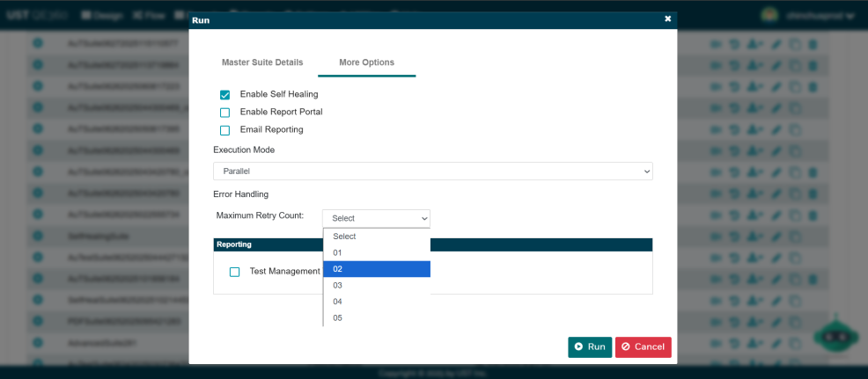This screenshot has width=868, height=379.
Task: Click the red Cancel button
Action: (643, 346)
